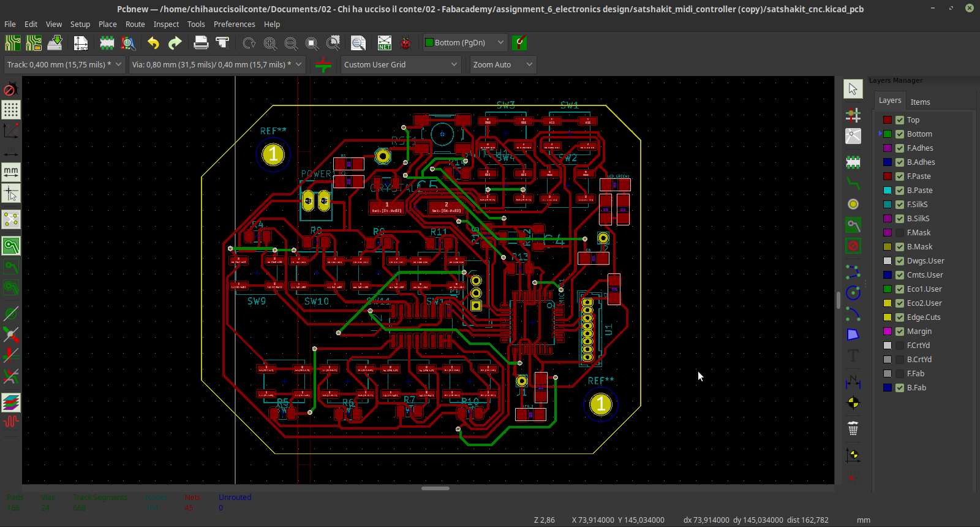This screenshot has height=527, width=980.
Task: Select the Add footprints tool
Action: click(853, 162)
